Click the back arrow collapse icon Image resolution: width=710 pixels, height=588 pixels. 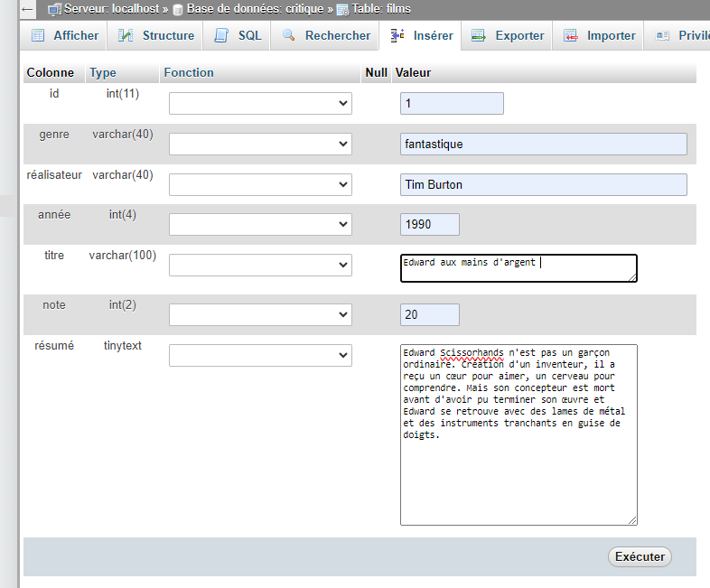pos(28,9)
